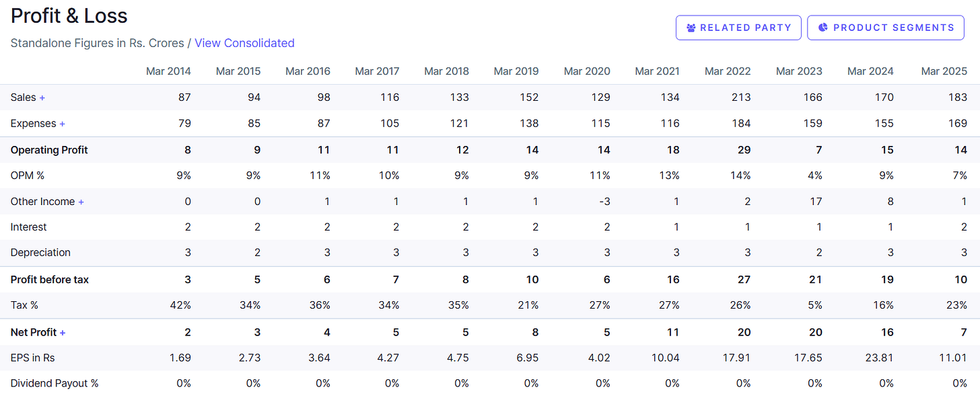The height and width of the screenshot is (398, 980).
Task: Click the Mar 2022 column header
Action: point(728,71)
